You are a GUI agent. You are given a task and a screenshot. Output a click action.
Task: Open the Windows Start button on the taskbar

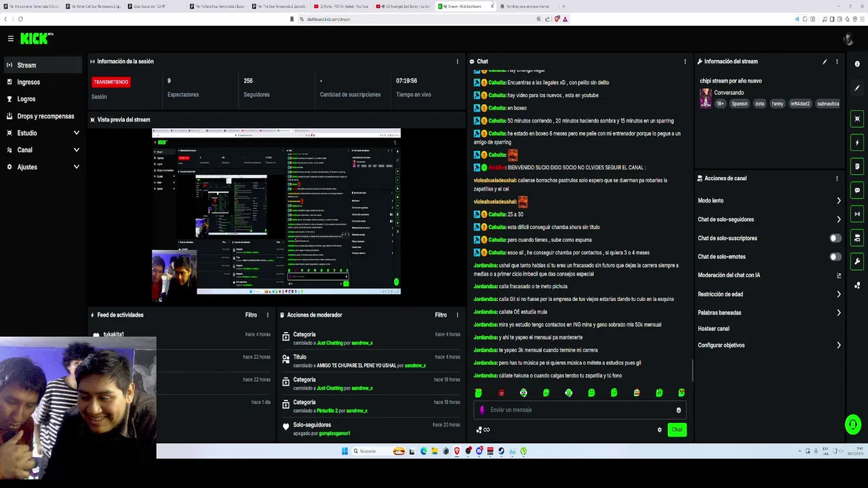344,451
